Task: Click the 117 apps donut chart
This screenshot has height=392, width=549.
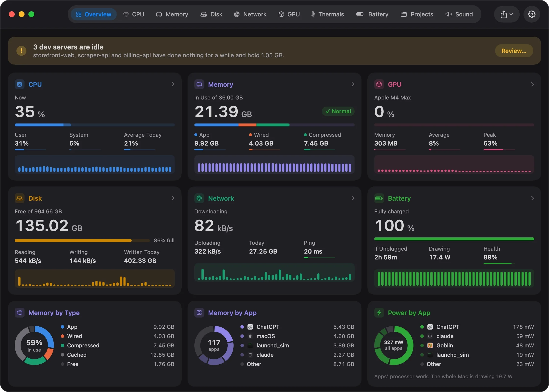Action: pos(214,345)
